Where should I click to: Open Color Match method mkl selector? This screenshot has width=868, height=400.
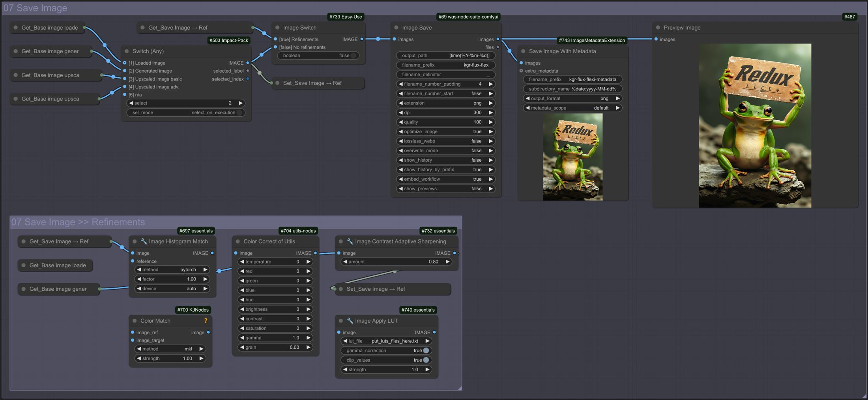tap(170, 349)
